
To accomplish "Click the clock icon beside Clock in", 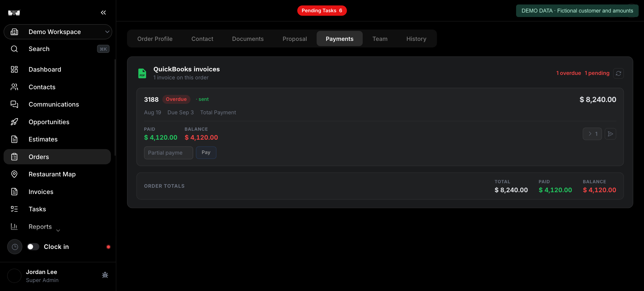I will pyautogui.click(x=15, y=247).
